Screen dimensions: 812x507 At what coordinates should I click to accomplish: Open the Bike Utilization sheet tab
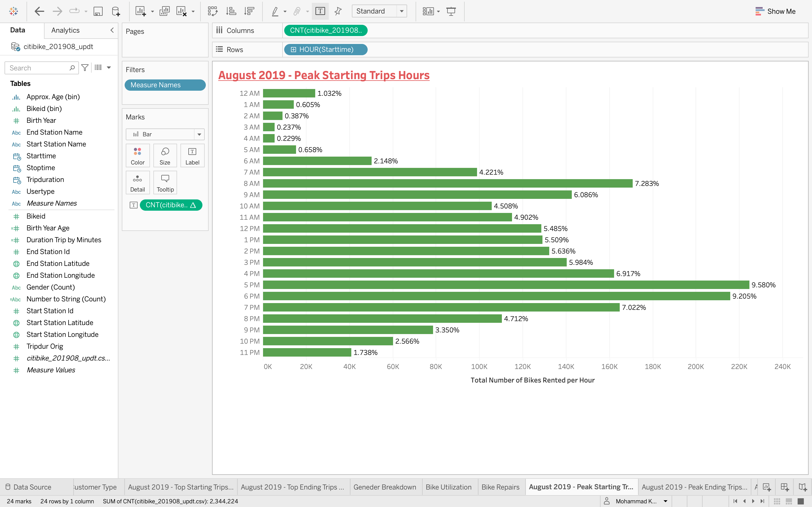[x=448, y=487]
